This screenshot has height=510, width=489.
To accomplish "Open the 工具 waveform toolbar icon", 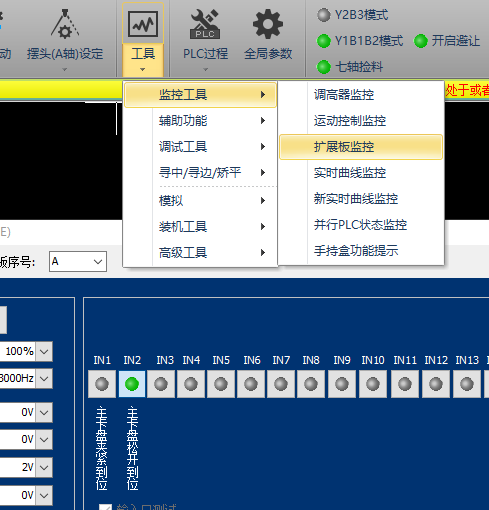I will (143, 24).
